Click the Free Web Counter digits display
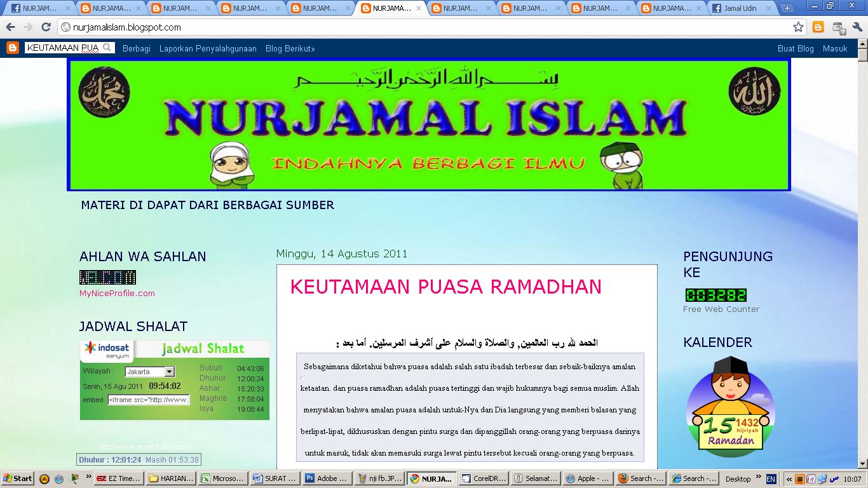Screen dimensions: 868x488 715,295
